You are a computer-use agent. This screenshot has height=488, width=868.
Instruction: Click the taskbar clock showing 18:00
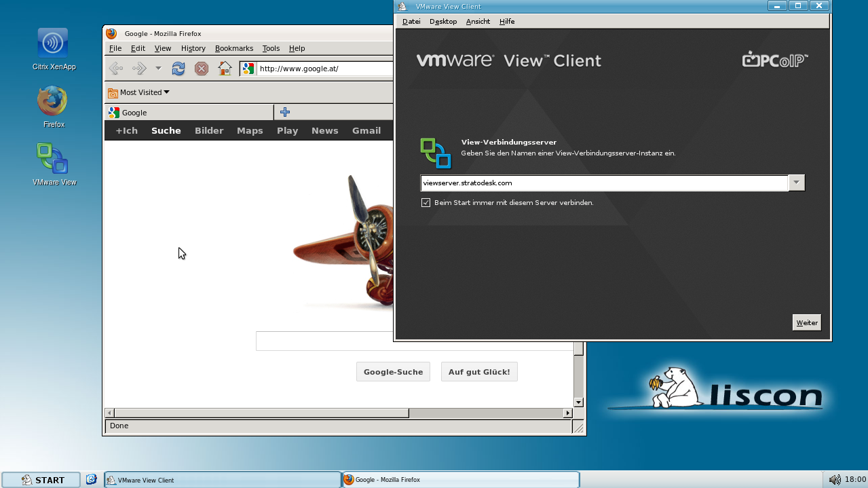[856, 480]
